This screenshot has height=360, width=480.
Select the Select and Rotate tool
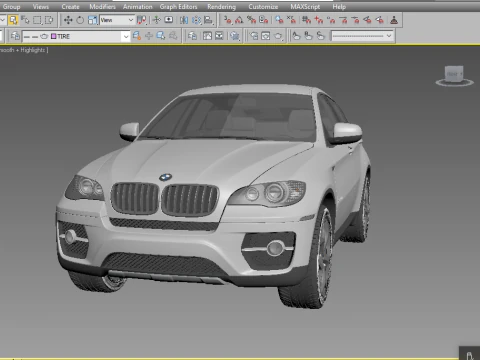80,20
